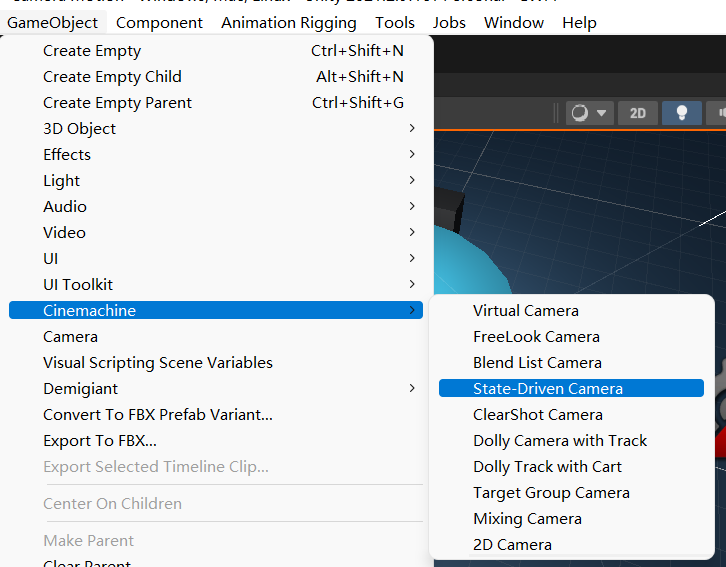Open the Window menu
726x567 pixels.
(514, 22)
